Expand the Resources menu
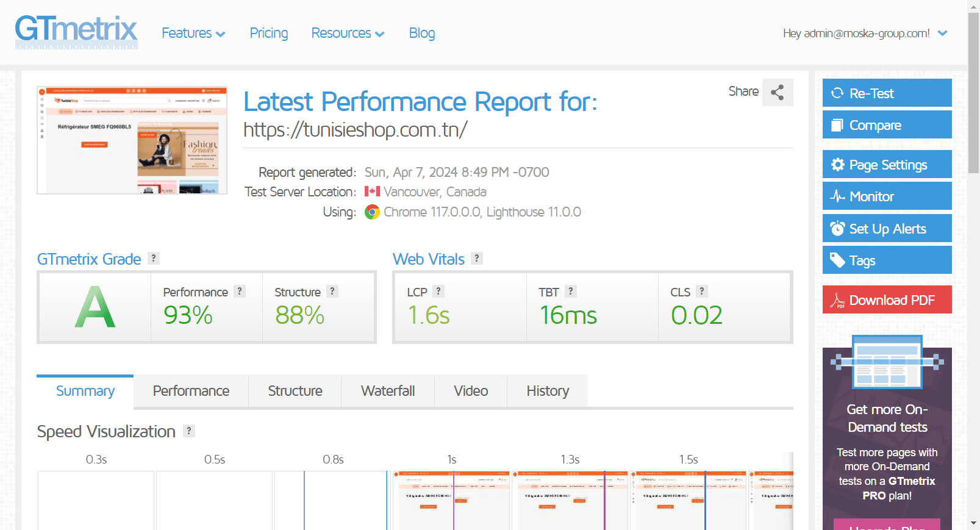 [x=348, y=33]
